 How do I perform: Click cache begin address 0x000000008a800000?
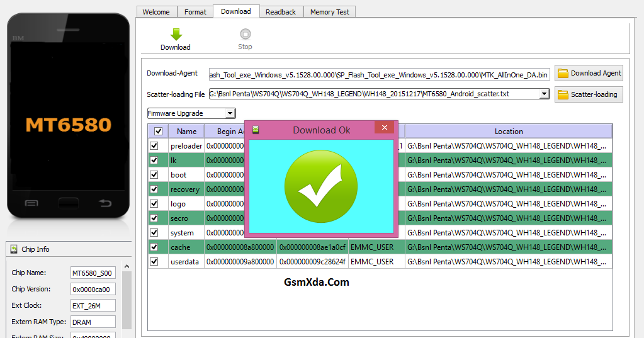tap(240, 247)
